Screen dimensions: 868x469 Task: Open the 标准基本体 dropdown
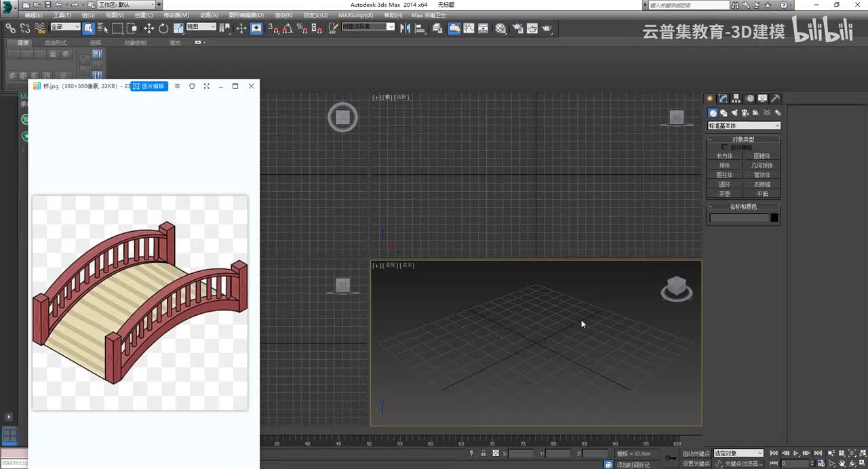click(x=744, y=125)
